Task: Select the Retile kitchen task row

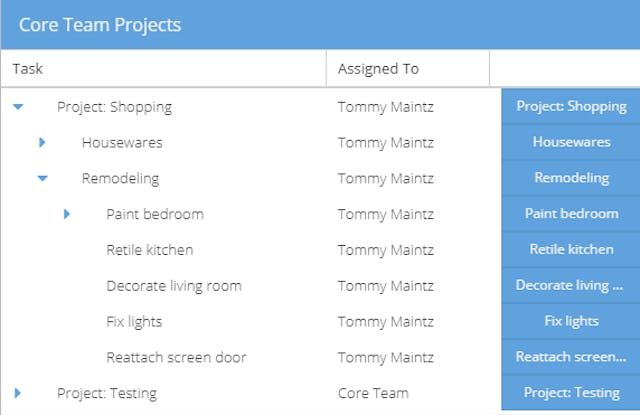Action: point(150,250)
